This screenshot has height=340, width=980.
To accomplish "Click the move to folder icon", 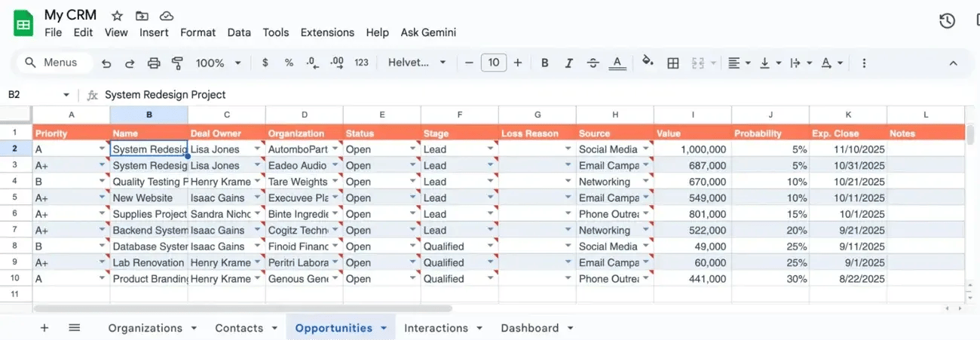I will pyautogui.click(x=142, y=16).
